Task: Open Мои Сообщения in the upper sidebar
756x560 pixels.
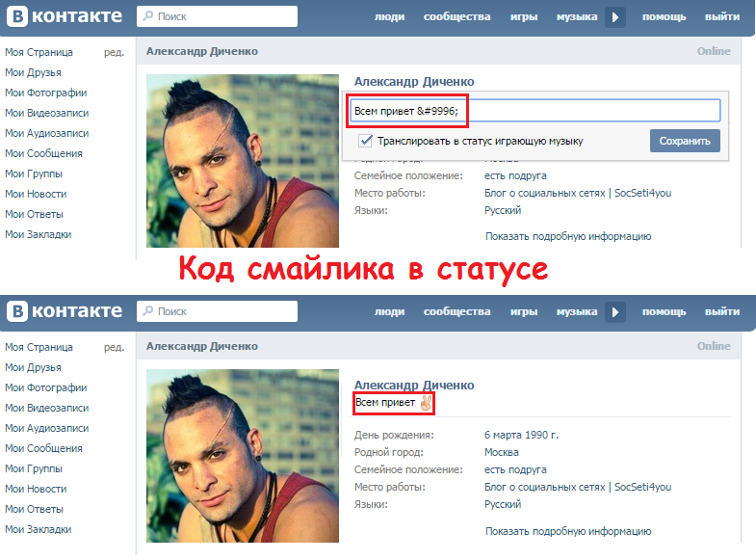Action: [43, 153]
